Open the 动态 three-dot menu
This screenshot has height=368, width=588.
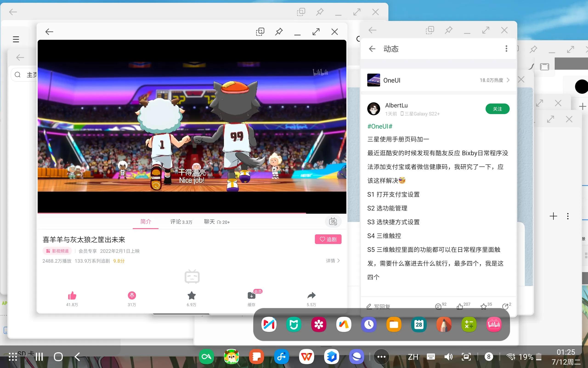(x=506, y=49)
